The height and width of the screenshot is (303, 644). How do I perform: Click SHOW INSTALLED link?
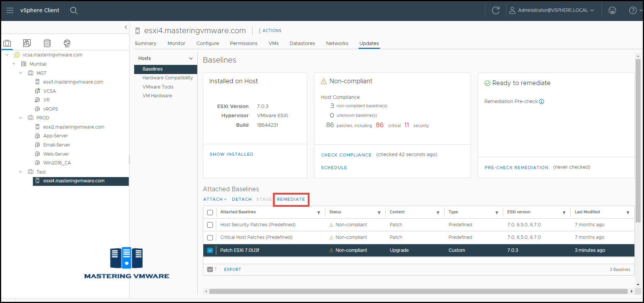pos(231,154)
